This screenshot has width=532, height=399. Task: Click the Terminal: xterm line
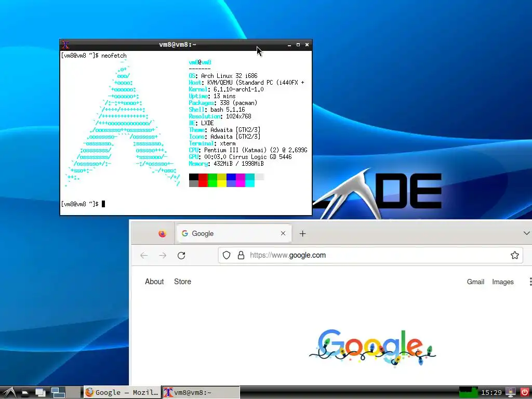(212, 143)
